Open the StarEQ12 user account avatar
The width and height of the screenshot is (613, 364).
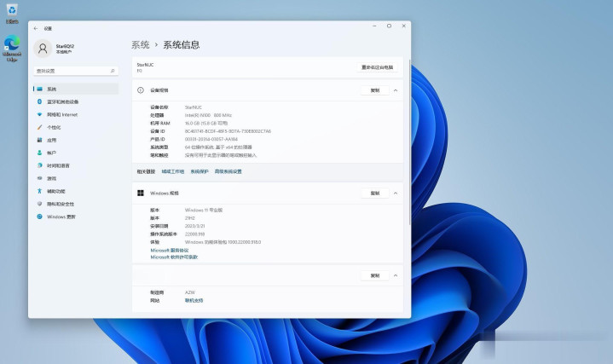(x=43, y=49)
